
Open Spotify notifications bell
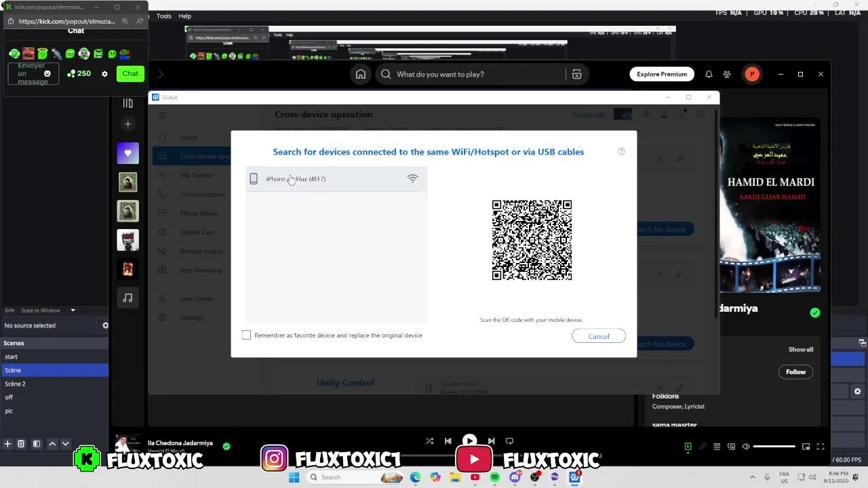(709, 74)
